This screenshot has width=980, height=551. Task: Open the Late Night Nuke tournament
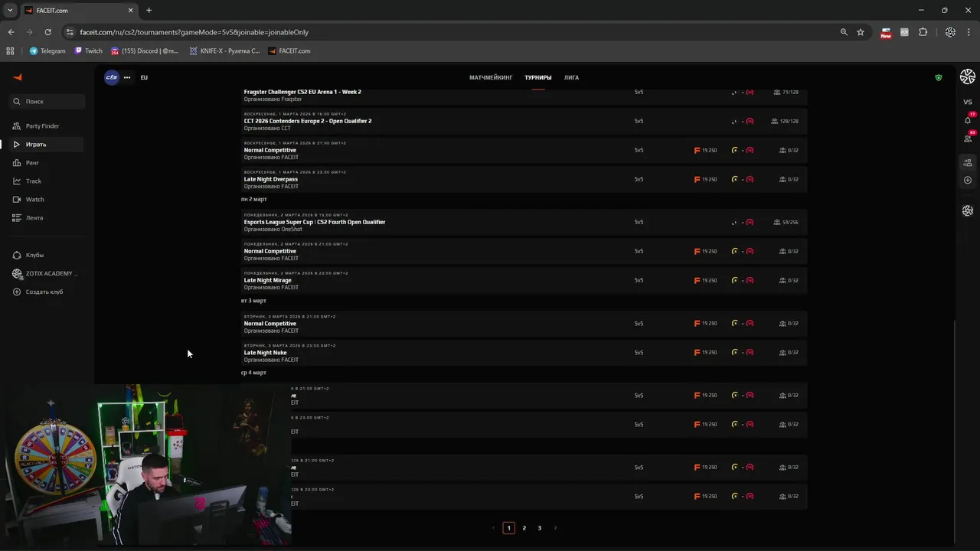[265, 353]
